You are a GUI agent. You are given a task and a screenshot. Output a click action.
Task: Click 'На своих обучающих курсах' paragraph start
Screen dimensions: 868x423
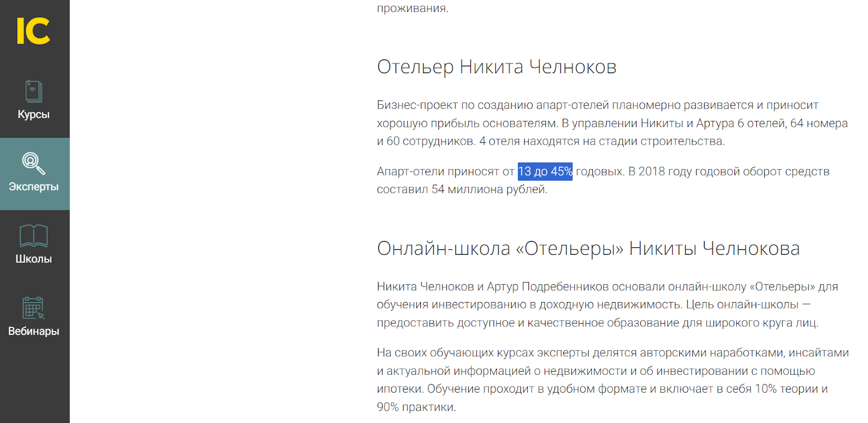coord(455,352)
